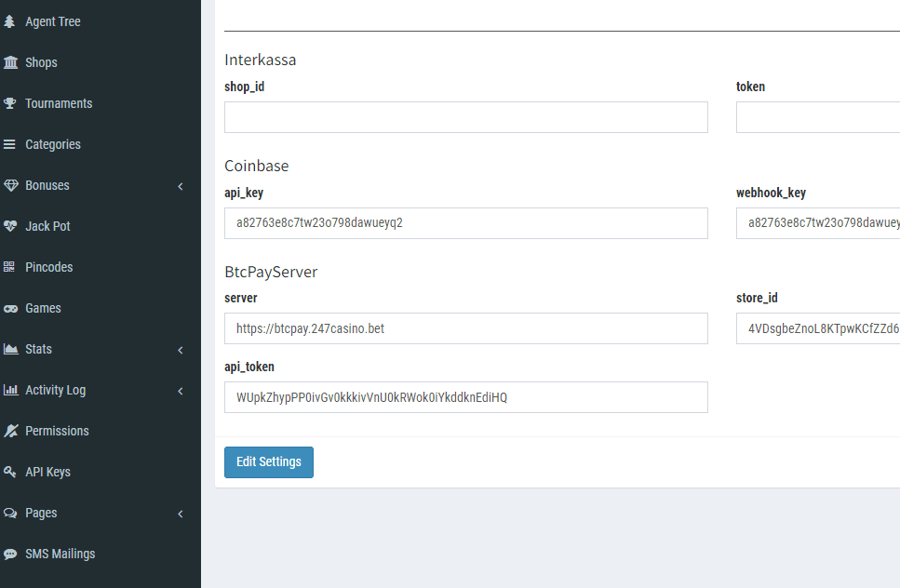The image size is (900, 588).
Task: Click the bank icon next to Shops
Action: (x=10, y=62)
